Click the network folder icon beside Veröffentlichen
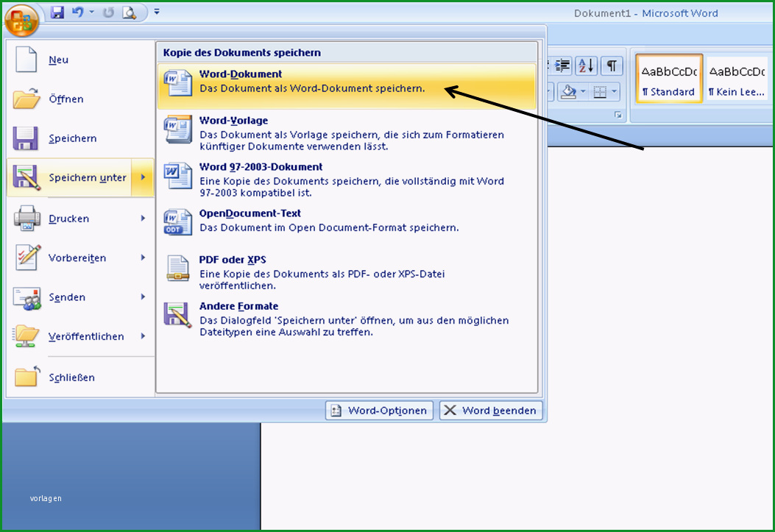775x532 pixels. click(x=26, y=336)
